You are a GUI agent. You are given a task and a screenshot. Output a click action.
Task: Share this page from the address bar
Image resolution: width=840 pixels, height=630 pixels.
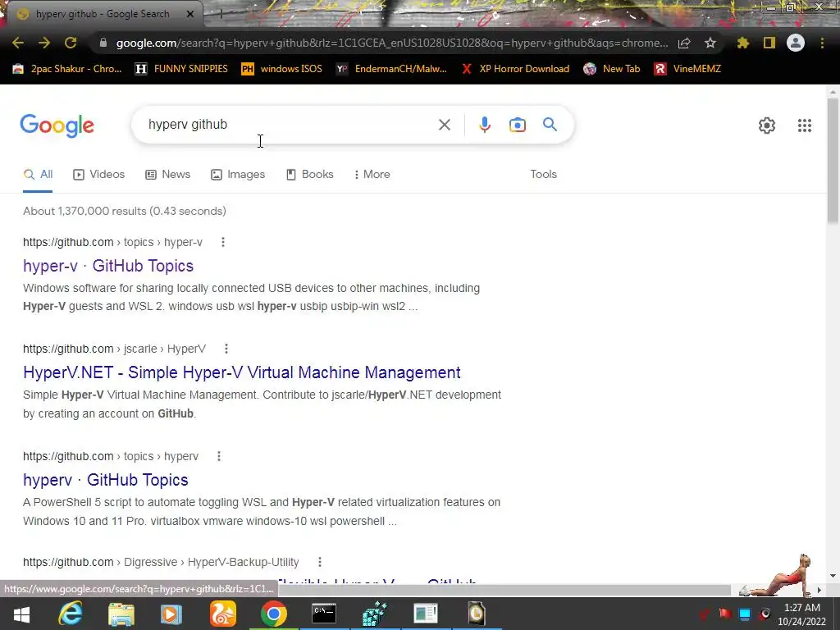684,43
